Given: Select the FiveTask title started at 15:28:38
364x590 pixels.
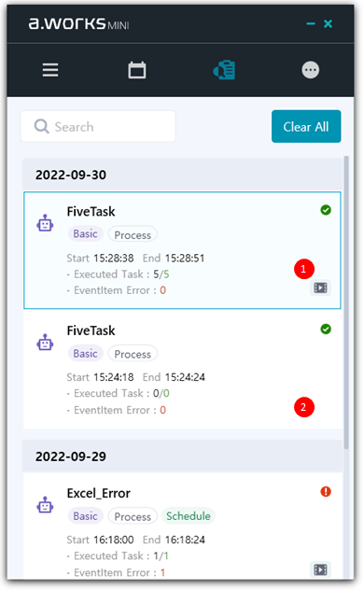Looking at the screenshot, I should point(91,212).
